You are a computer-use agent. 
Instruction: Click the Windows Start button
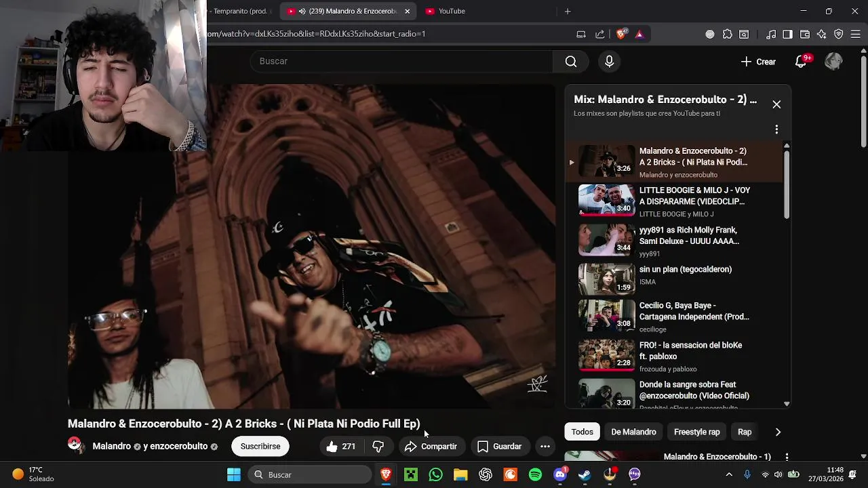pyautogui.click(x=234, y=475)
